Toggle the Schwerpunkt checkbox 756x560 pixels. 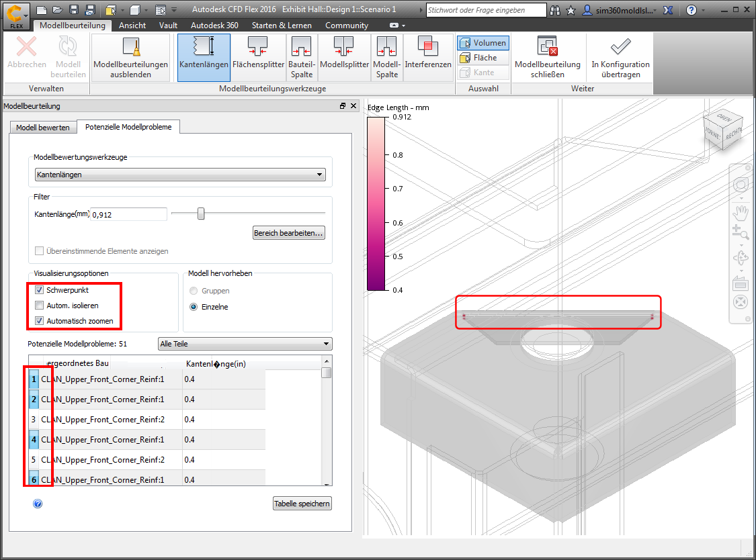40,290
